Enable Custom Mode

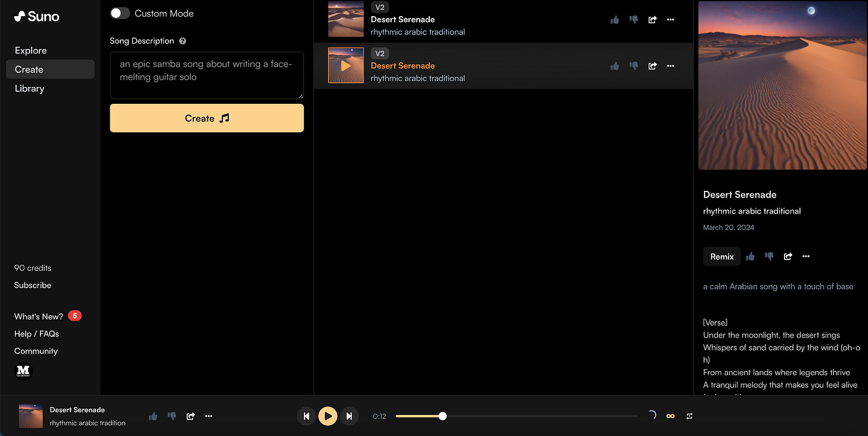(x=119, y=13)
